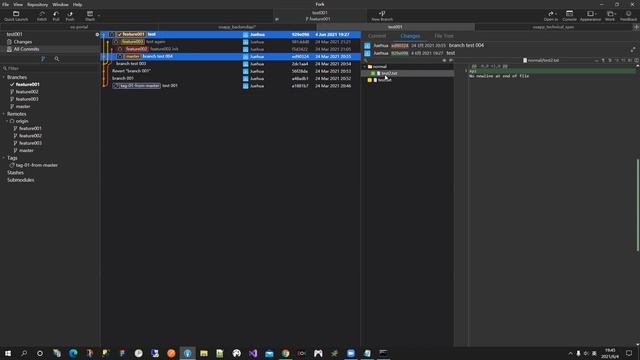The image size is (640, 360).
Task: Select Changes in sidebar
Action: [x=23, y=42]
